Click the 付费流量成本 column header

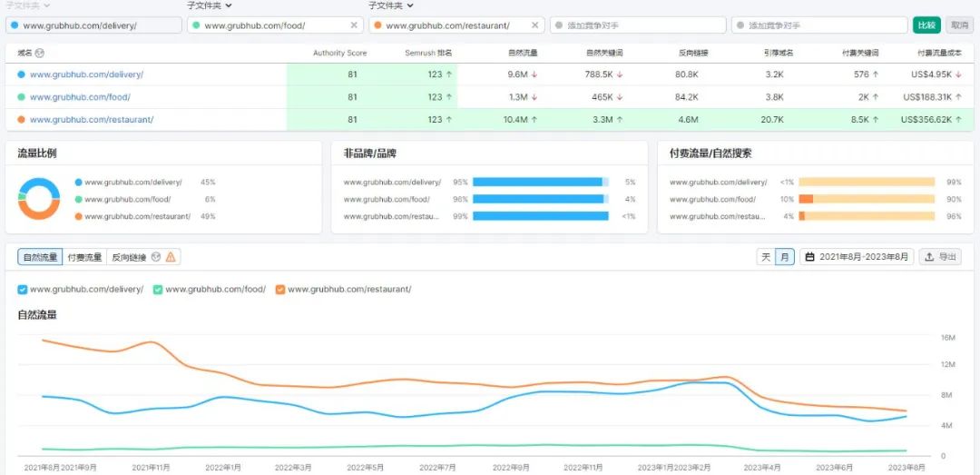click(939, 54)
